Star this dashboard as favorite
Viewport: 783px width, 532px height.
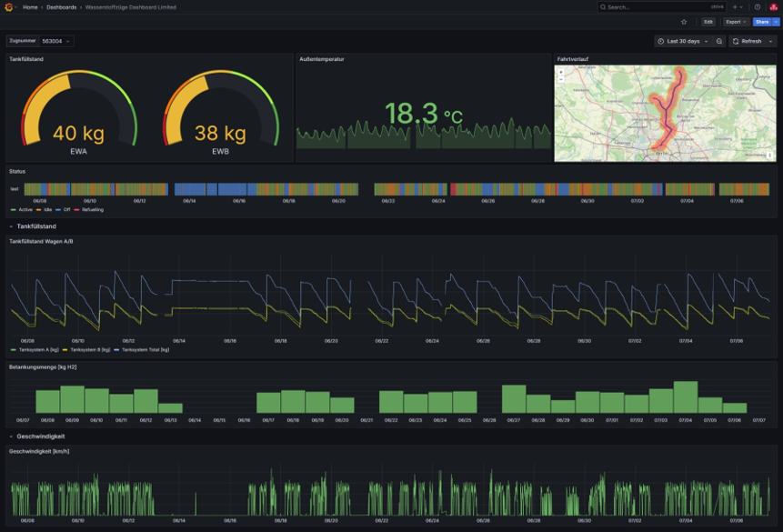click(x=684, y=21)
